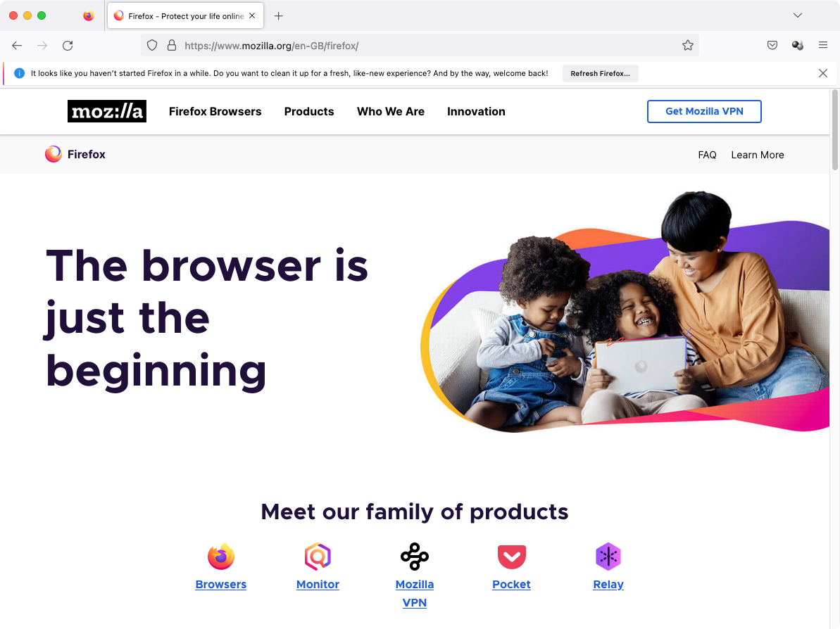The width and height of the screenshot is (840, 629).
Task: Open the Pocket product link
Action: [511, 584]
